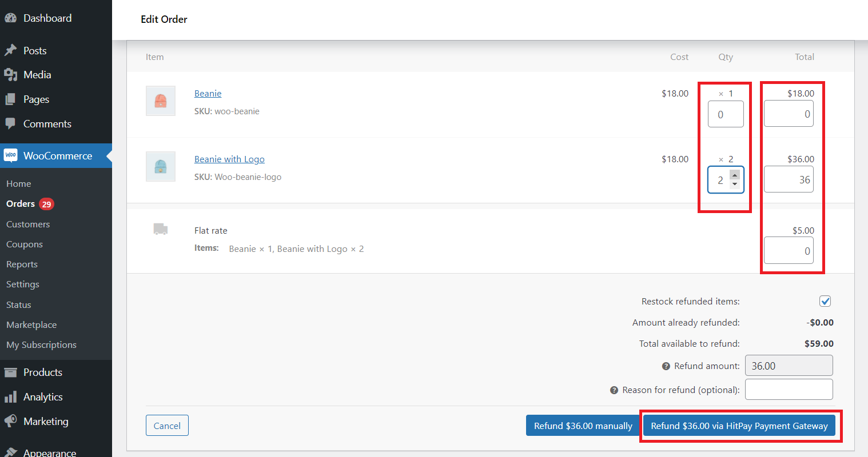Open Marketplace submenu item

click(31, 325)
